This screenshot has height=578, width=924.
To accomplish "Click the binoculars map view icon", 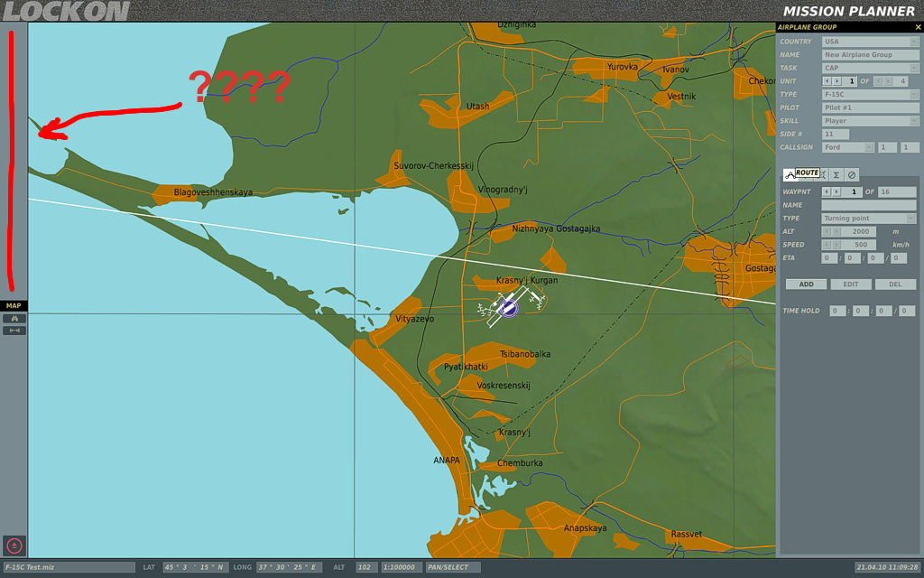I will point(14,319).
